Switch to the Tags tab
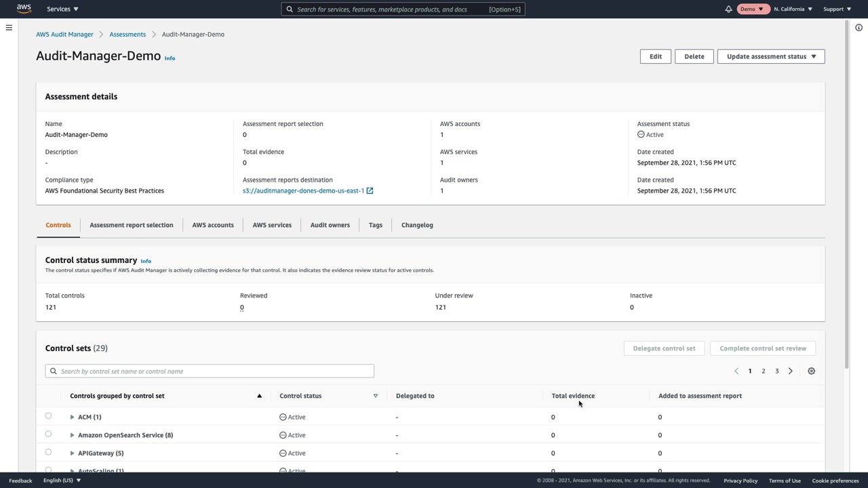 click(x=376, y=225)
